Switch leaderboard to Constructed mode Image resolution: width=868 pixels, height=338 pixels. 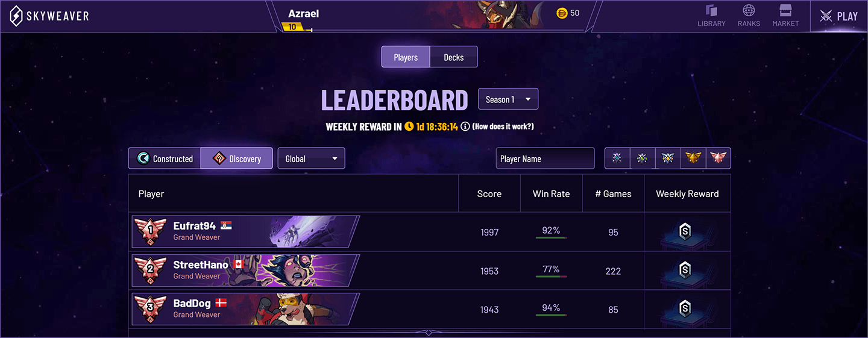pos(165,158)
